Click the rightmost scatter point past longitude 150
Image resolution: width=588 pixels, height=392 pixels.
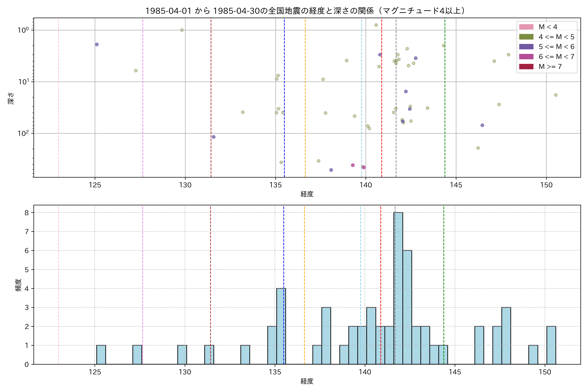click(x=555, y=95)
